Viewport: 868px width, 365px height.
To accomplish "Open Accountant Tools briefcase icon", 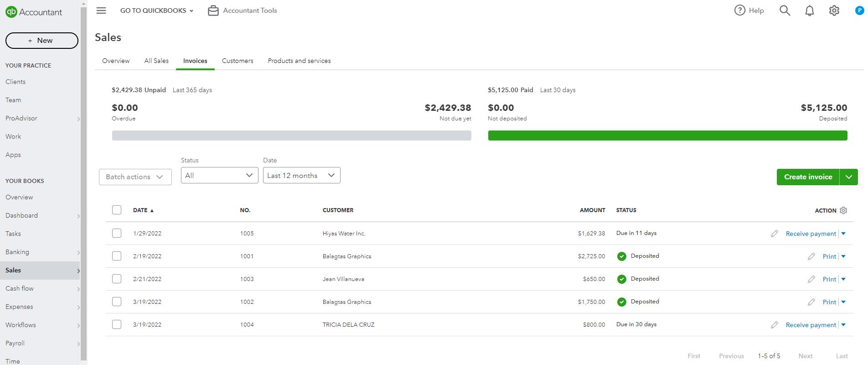I will pos(213,10).
